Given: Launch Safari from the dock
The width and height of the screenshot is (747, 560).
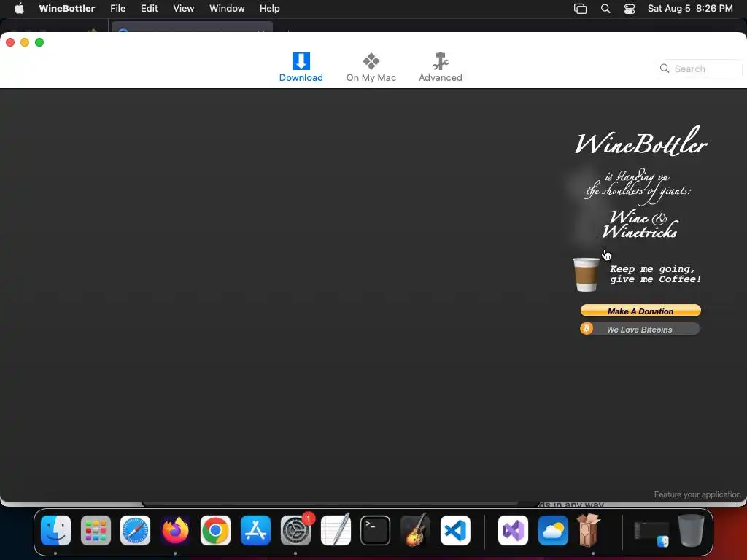Looking at the screenshot, I should (135, 531).
